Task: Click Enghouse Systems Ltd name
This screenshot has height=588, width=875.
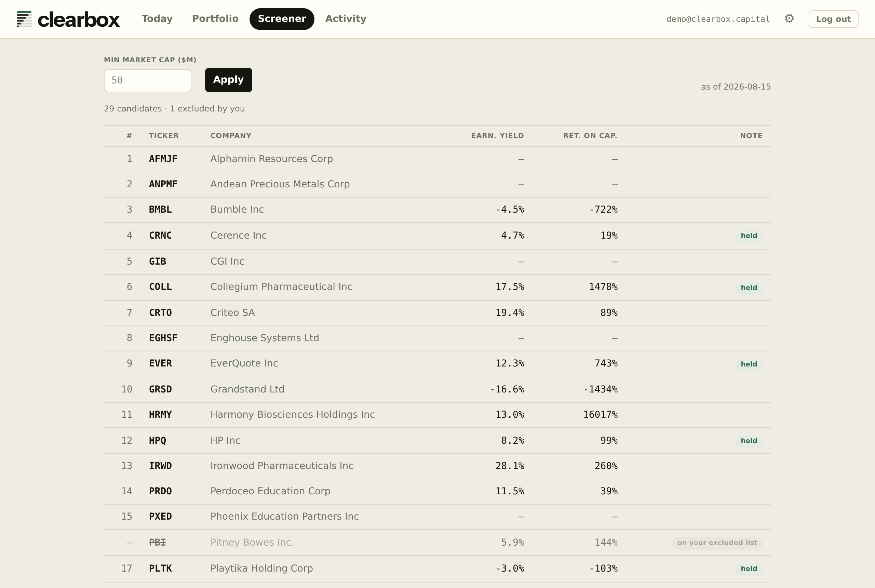Action: (265, 338)
